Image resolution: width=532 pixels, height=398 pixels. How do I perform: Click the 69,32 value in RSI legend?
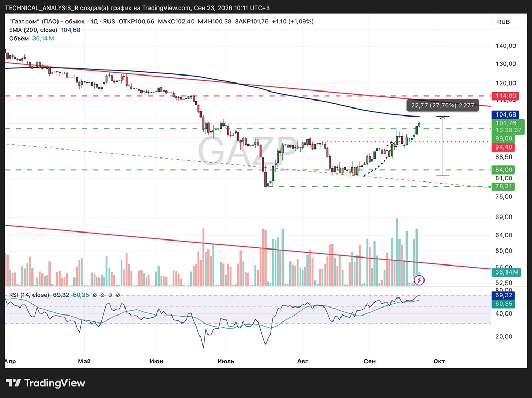(61, 295)
